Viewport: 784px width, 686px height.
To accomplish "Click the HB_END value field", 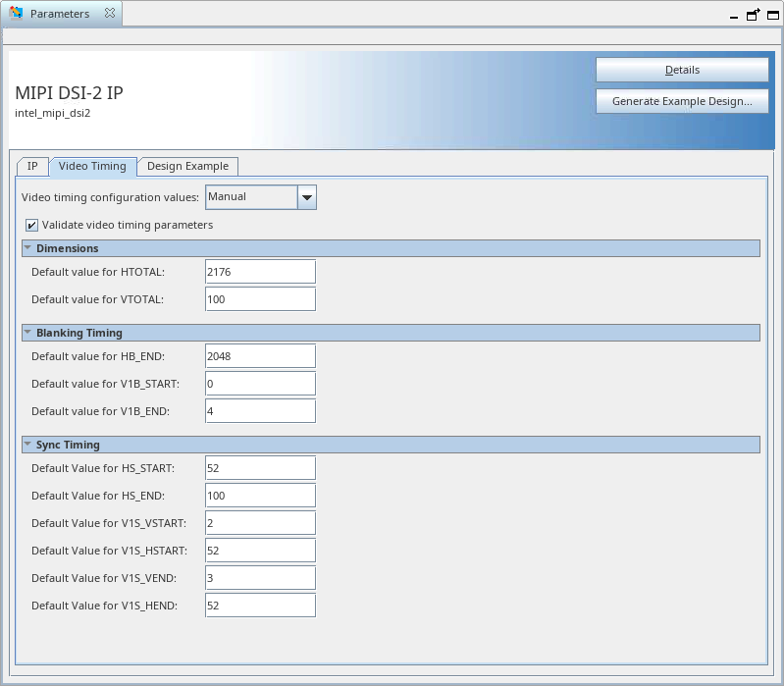I will (260, 356).
